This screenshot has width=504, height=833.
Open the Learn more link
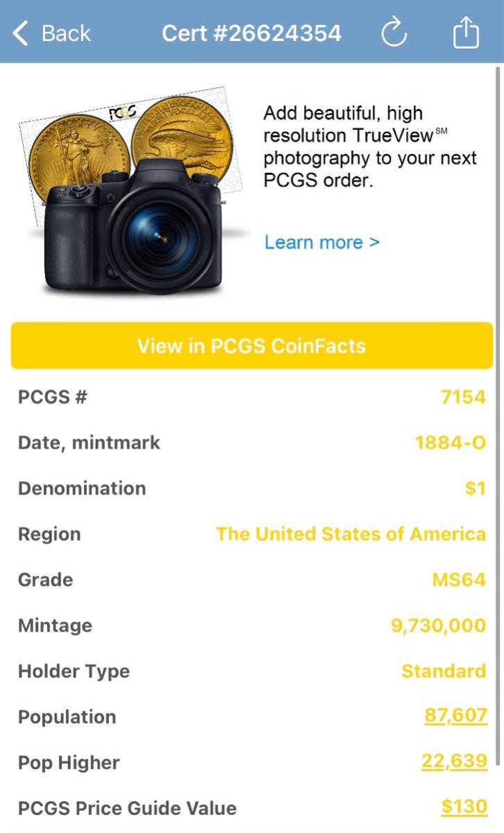pos(322,242)
